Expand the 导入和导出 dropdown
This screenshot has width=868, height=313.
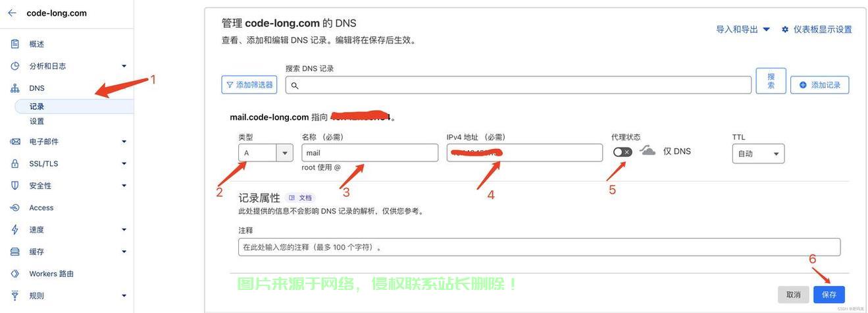[x=743, y=30]
